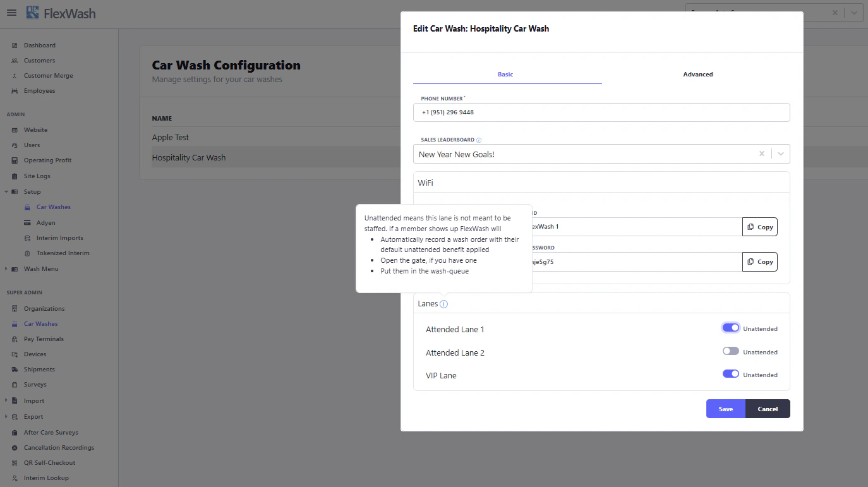The width and height of the screenshot is (868, 487).
Task: Open the hamburger navigation menu
Action: pos(11,13)
